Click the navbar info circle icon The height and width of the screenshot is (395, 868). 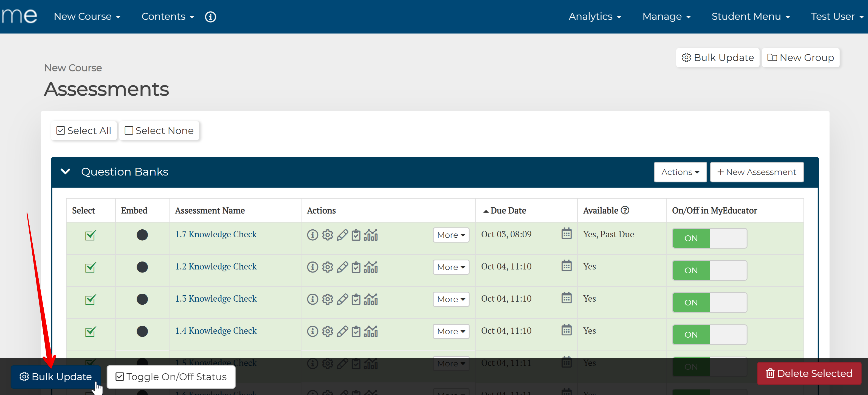[210, 17]
